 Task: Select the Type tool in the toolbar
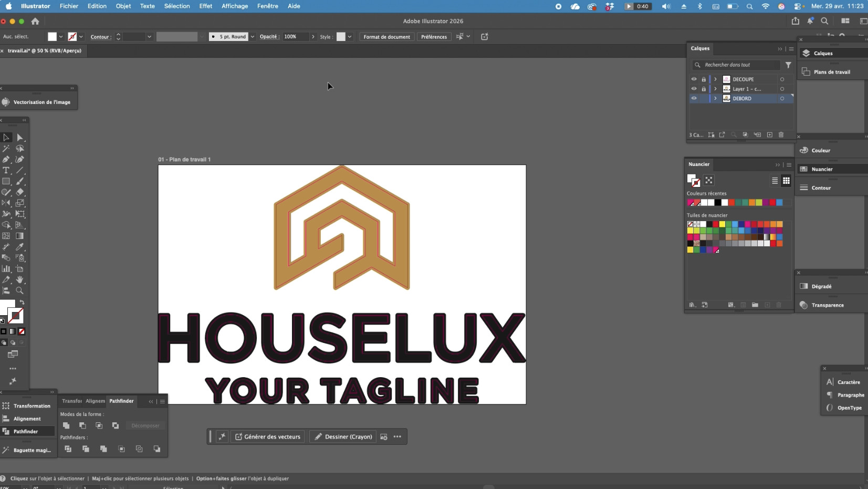point(6,171)
